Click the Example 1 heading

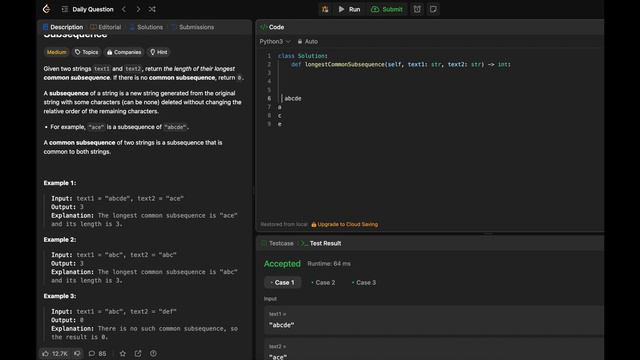coord(60,183)
